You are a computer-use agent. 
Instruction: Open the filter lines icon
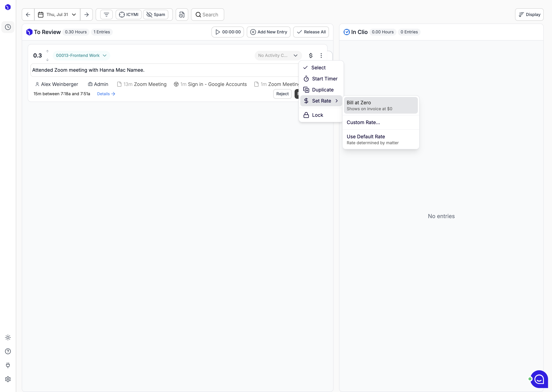point(106,14)
